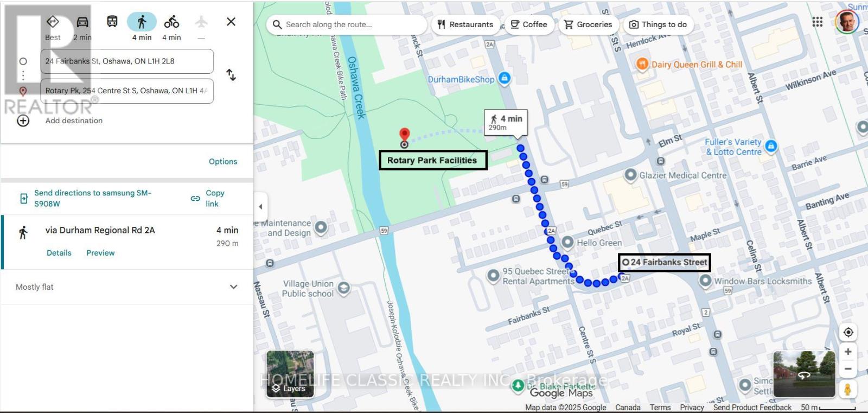Select the walking travel mode icon
Screen dimensions: 868x413
click(142, 22)
